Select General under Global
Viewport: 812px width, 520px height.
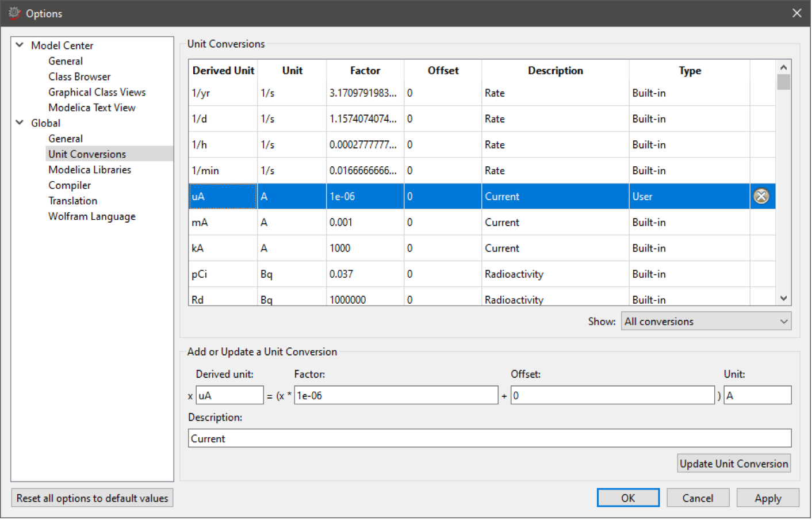[x=66, y=139]
